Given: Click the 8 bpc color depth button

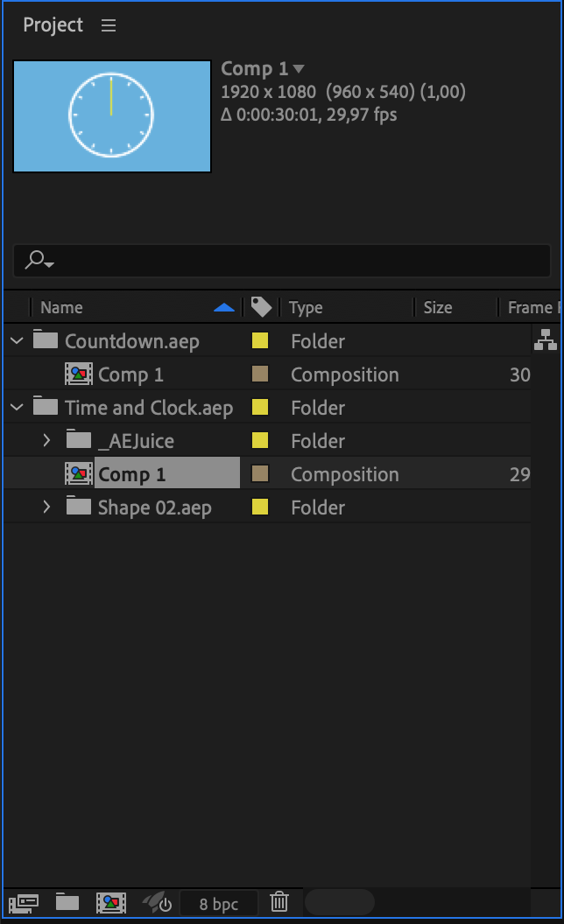Looking at the screenshot, I should (x=218, y=904).
